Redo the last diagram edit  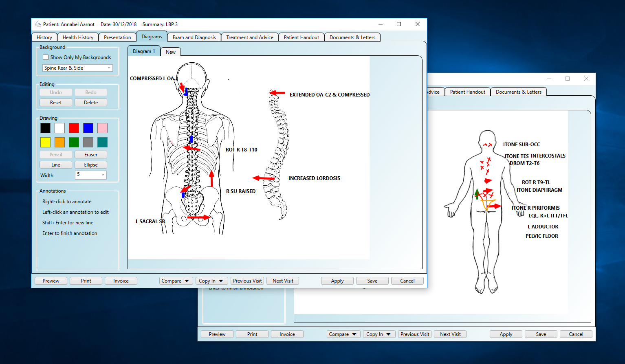click(90, 92)
